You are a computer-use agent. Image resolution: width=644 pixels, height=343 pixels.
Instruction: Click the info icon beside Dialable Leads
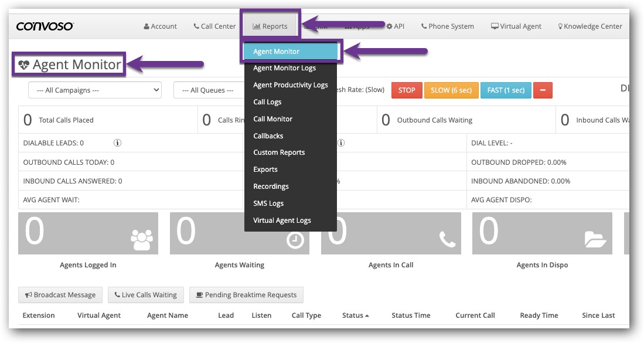117,142
